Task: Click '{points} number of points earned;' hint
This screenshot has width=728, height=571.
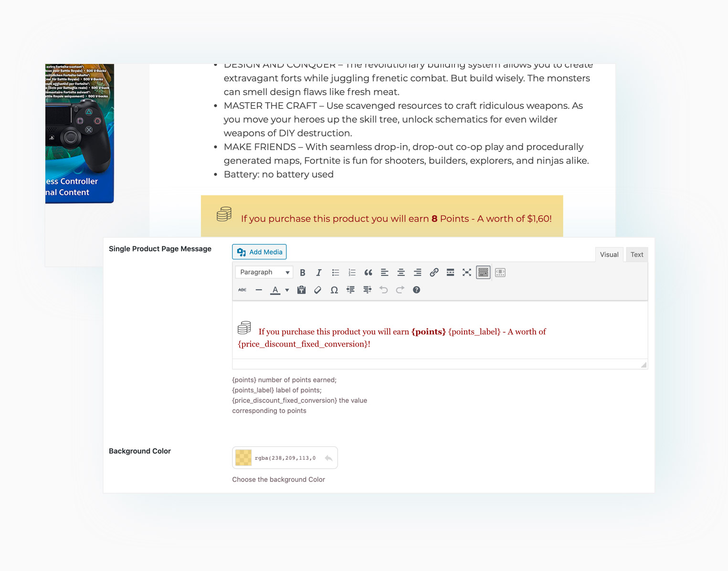Action: click(x=285, y=380)
